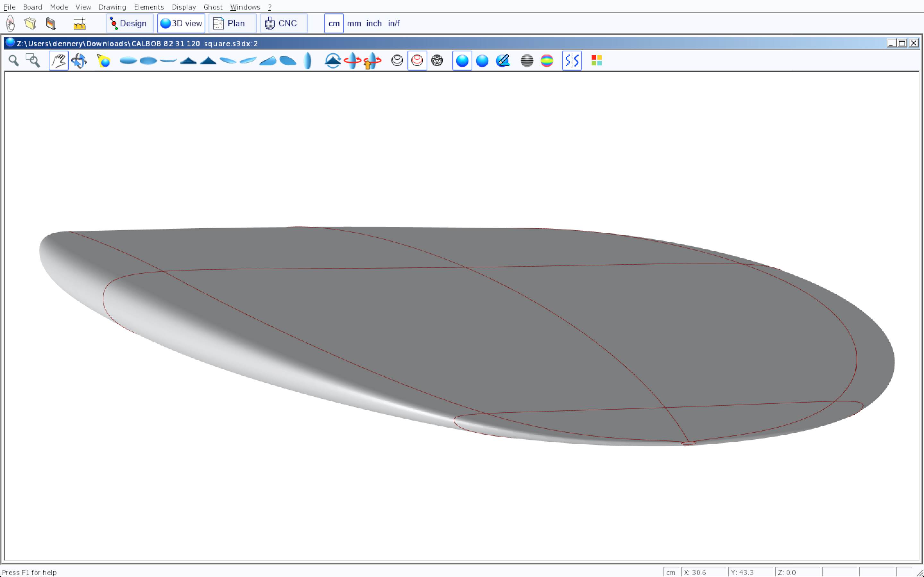Select cm units

click(334, 24)
